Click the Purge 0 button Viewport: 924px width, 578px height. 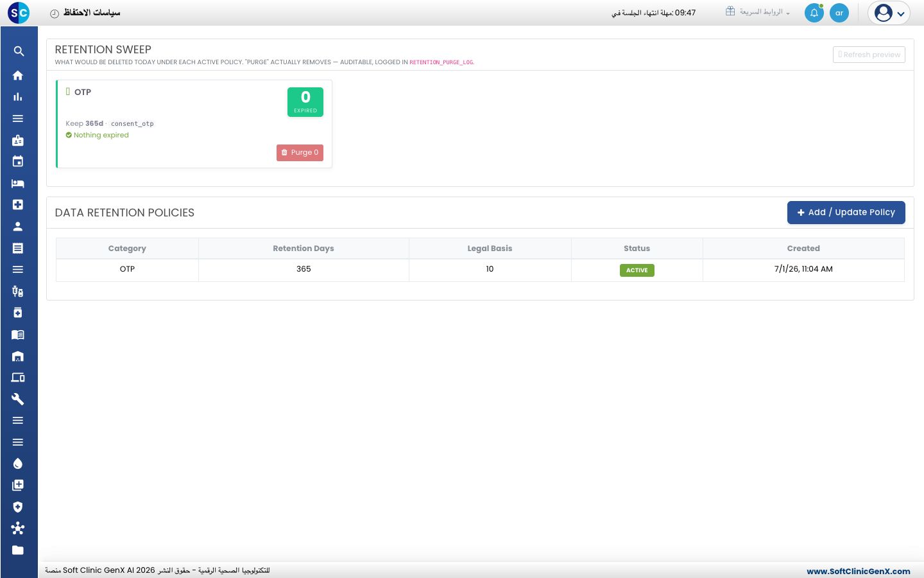[300, 153]
